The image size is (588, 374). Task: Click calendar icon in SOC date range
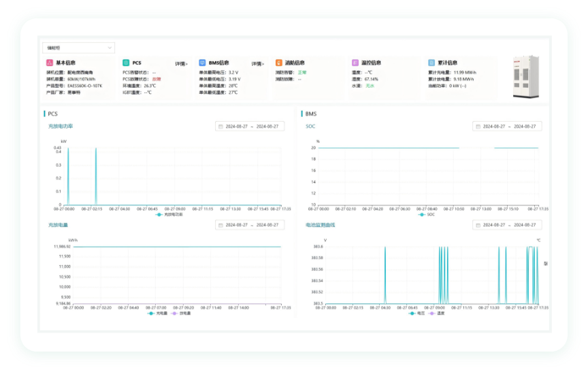click(478, 126)
